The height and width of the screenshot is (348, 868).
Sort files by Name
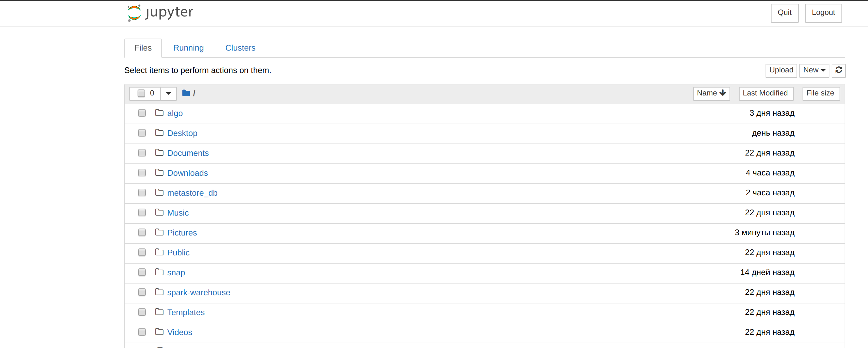(711, 93)
